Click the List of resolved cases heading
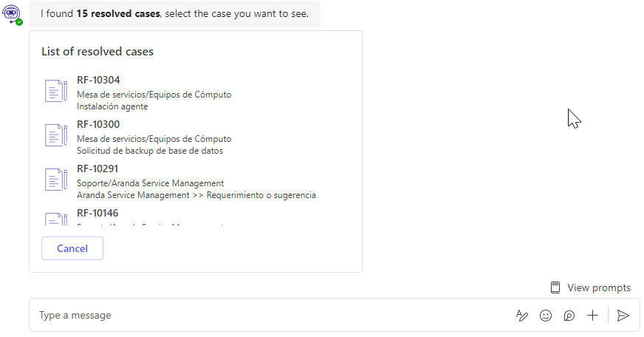The image size is (644, 337). click(x=97, y=52)
